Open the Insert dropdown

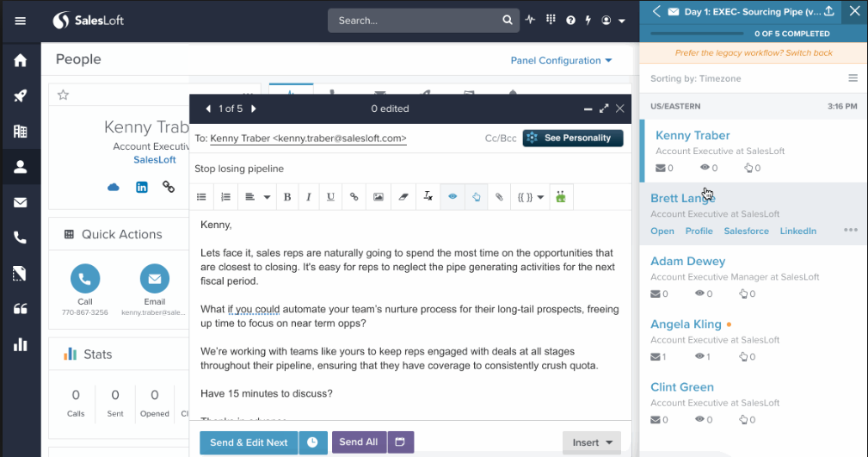pos(592,442)
